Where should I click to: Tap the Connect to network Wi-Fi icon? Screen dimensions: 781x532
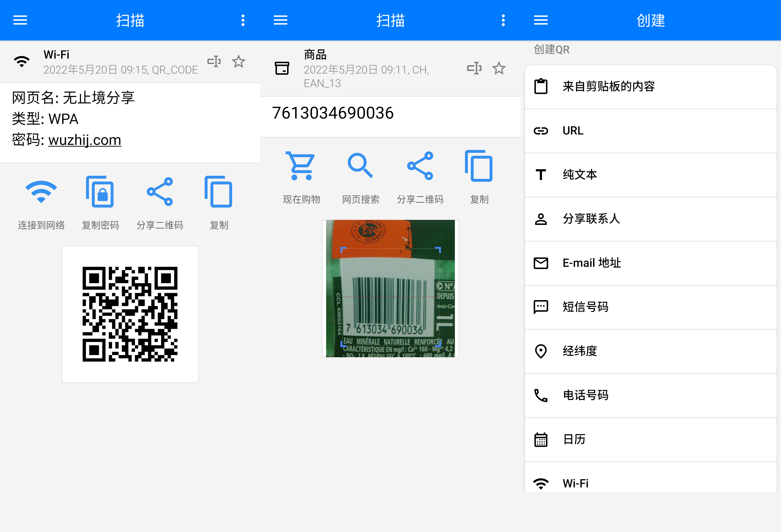pyautogui.click(x=41, y=192)
